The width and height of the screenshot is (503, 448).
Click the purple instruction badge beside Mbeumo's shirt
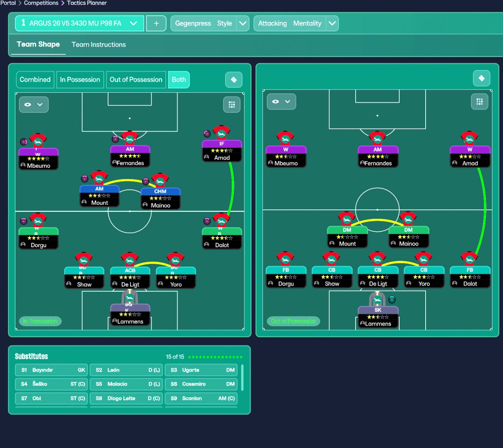coord(24,141)
